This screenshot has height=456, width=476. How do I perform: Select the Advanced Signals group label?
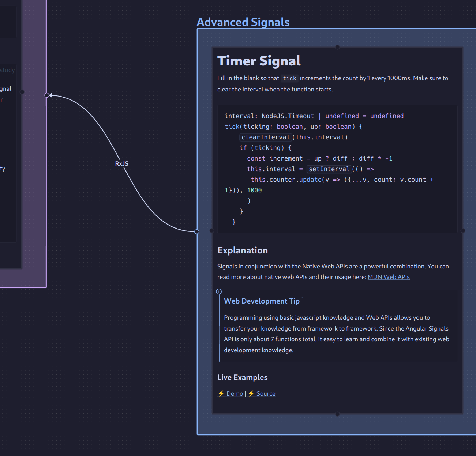[x=243, y=22]
